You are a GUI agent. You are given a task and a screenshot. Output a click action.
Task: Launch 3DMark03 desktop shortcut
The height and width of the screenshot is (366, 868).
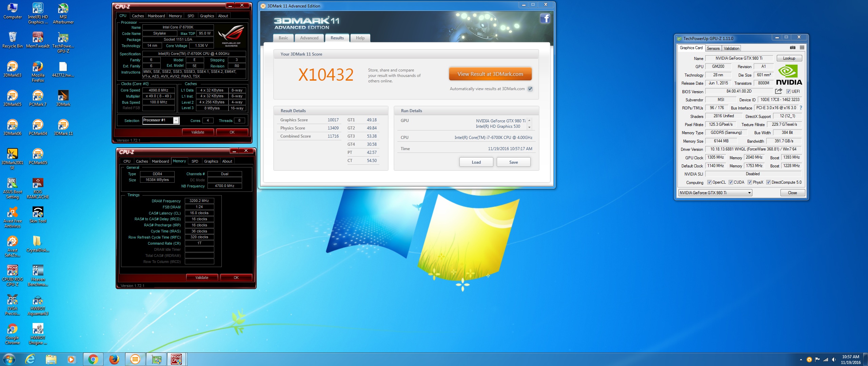pos(13,69)
